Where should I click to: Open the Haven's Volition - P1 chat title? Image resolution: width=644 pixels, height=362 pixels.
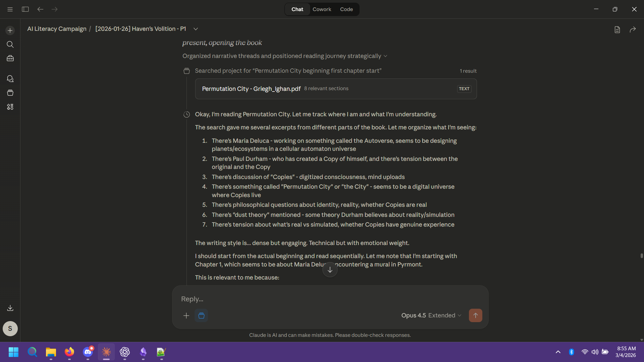pyautogui.click(x=141, y=29)
